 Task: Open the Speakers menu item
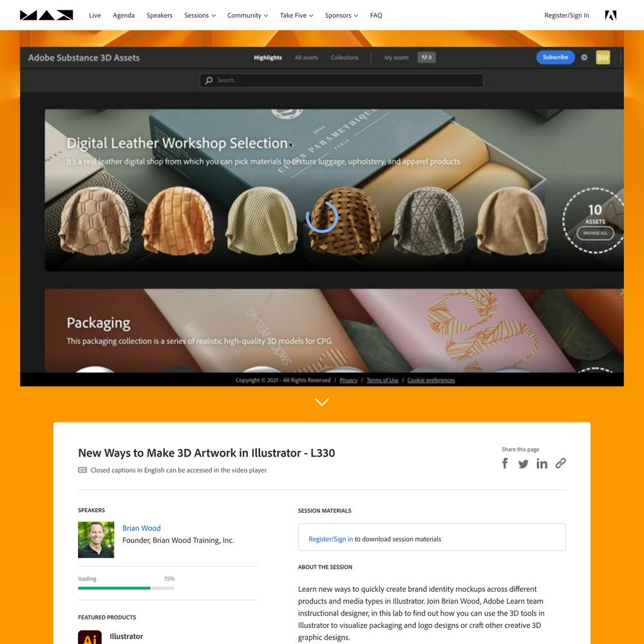(159, 15)
